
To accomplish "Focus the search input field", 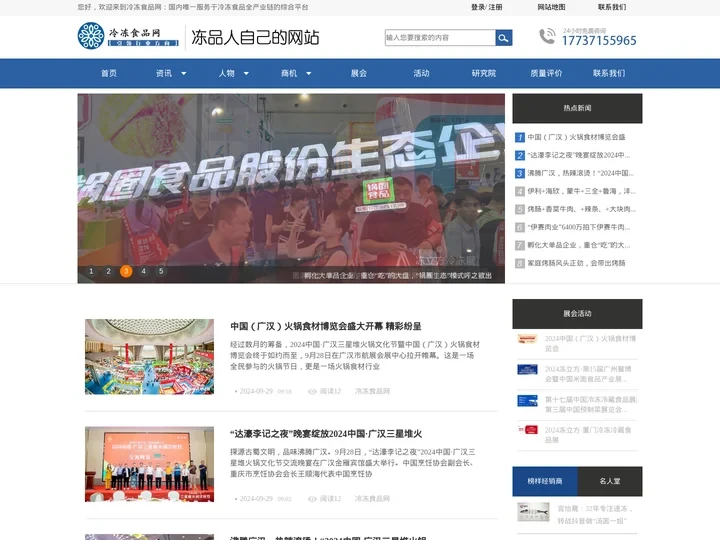I will (x=440, y=38).
